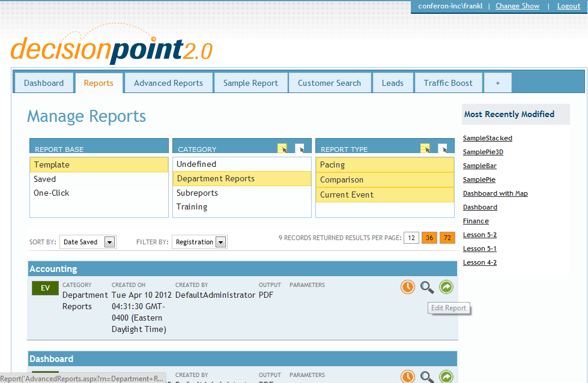Set results per page to 12
The width and height of the screenshot is (588, 383).
[411, 238]
